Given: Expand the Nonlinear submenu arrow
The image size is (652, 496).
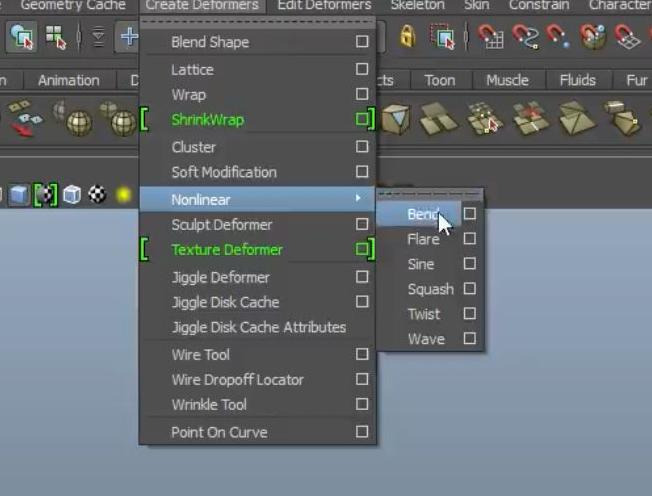Looking at the screenshot, I should (x=358, y=199).
